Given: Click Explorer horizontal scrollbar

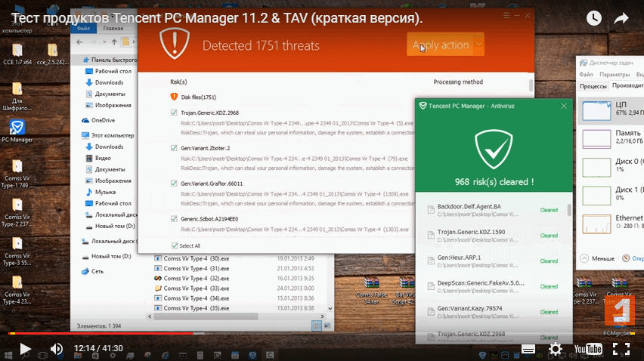Looking at the screenshot, I should [206, 316].
